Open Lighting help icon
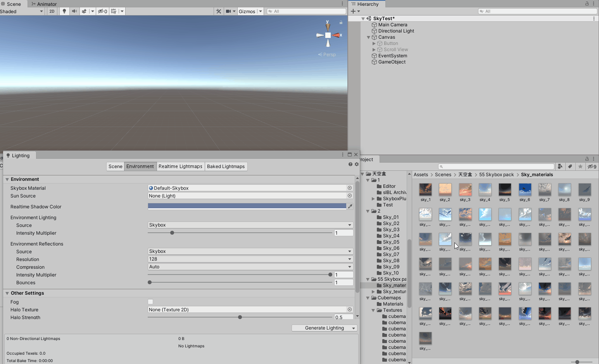Screen dimensions: 599x364 350,164
